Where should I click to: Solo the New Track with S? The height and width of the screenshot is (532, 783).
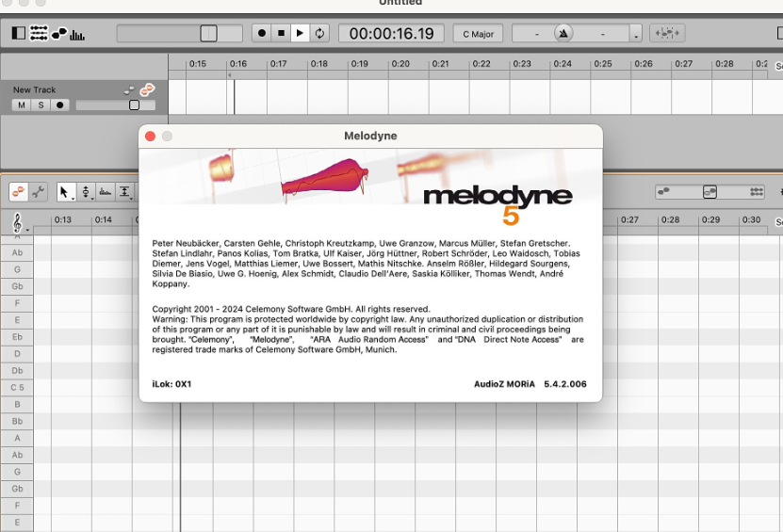41,105
